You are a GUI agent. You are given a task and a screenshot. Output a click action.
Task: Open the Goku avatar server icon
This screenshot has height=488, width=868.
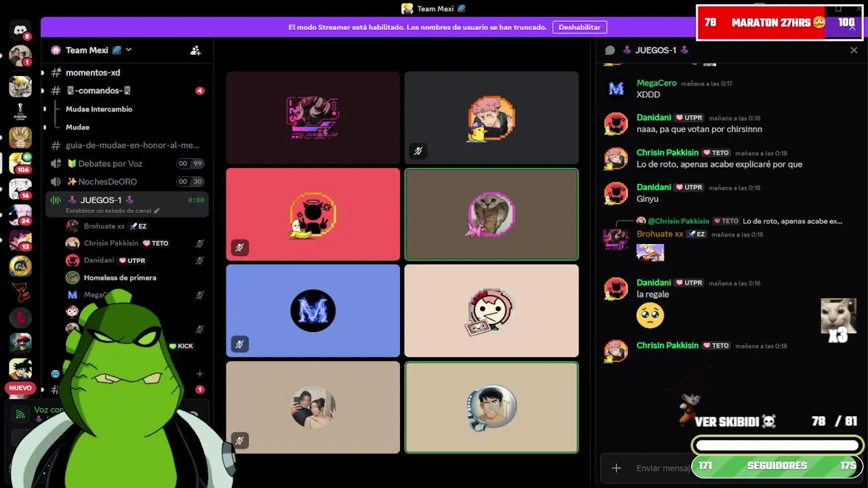[x=20, y=369]
